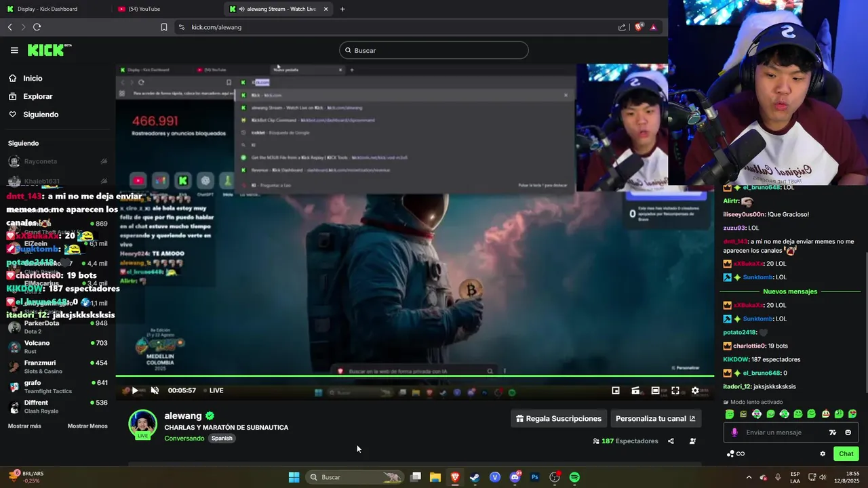Select the first green quick emote

coord(730,414)
